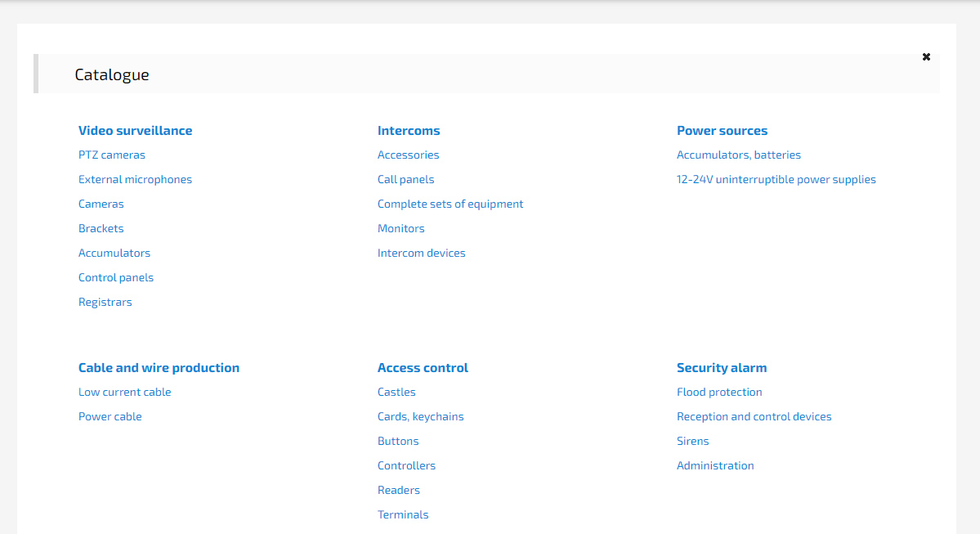Open the Security alarm category
The width and height of the screenshot is (980, 534).
[722, 367]
